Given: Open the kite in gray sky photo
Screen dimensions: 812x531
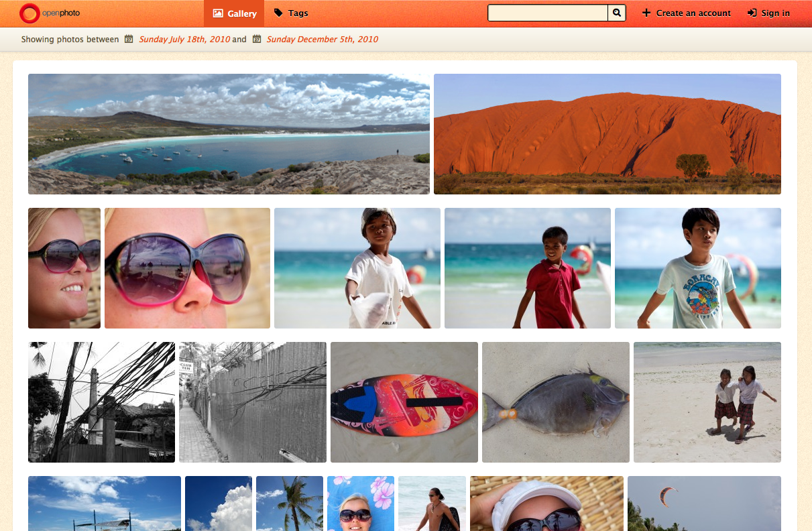Looking at the screenshot, I should 704,504.
